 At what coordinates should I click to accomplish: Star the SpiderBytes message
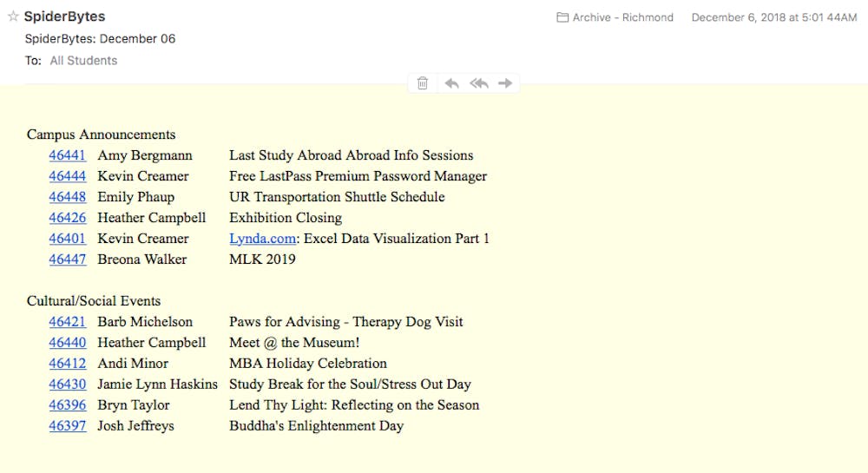tap(13, 16)
